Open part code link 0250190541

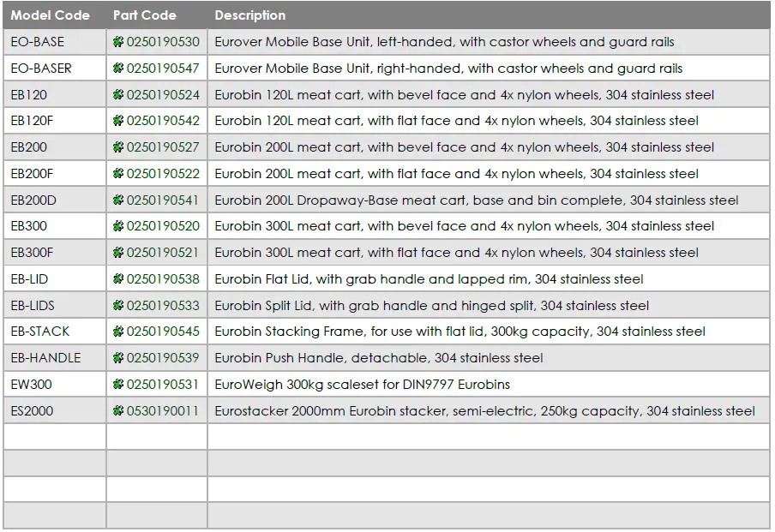[163, 200]
